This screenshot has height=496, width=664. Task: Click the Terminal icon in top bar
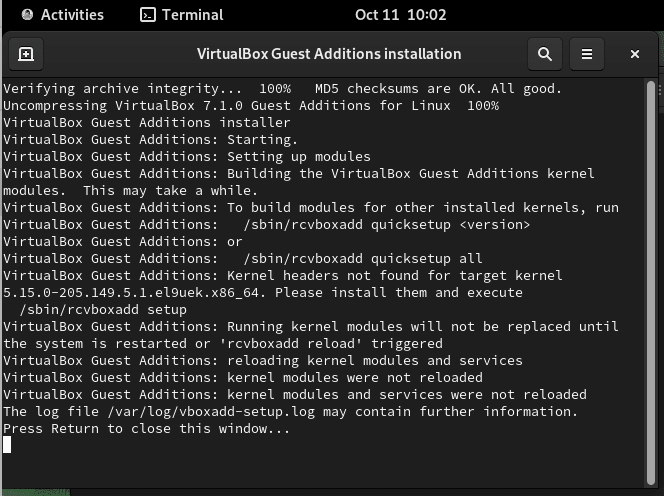148,15
